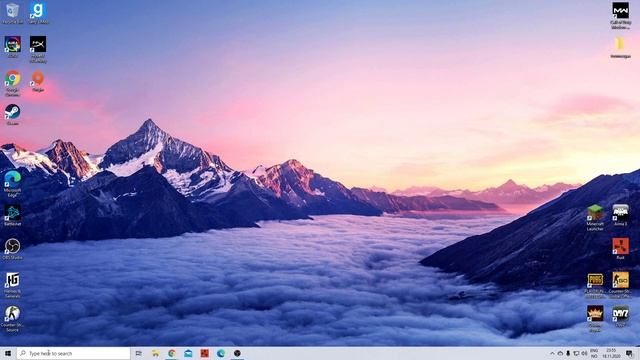Launch Battle.net from the desktop
The image size is (640, 360).
point(13,216)
